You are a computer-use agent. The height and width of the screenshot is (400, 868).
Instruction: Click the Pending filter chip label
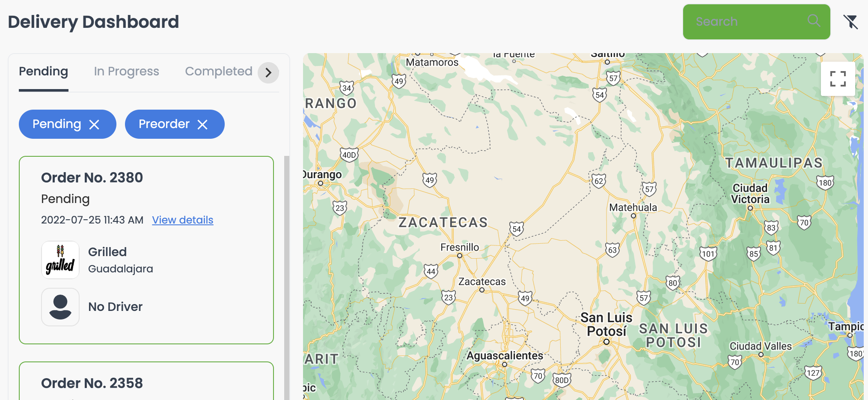pos(56,124)
